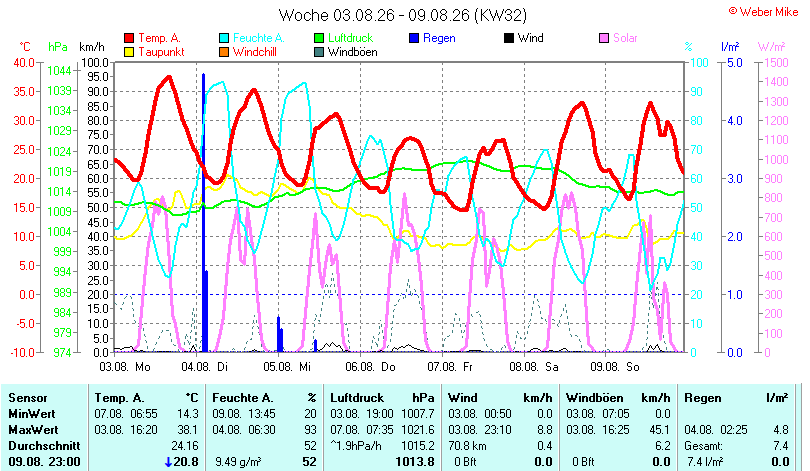Click the blue Regen legend square
The height and width of the screenshot is (471, 810).
point(414,38)
